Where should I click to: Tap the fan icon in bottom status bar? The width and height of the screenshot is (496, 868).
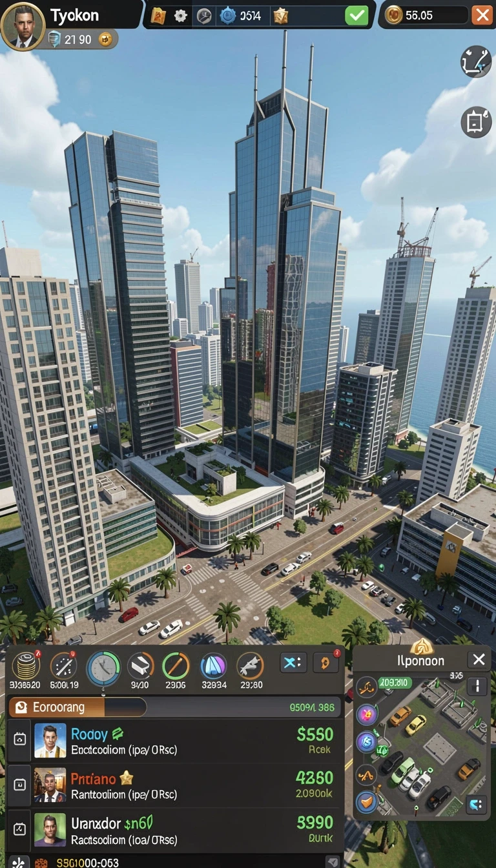(17, 862)
